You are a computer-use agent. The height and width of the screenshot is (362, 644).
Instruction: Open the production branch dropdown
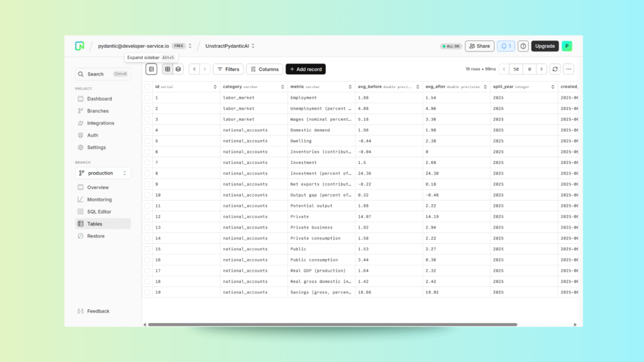[x=103, y=173]
